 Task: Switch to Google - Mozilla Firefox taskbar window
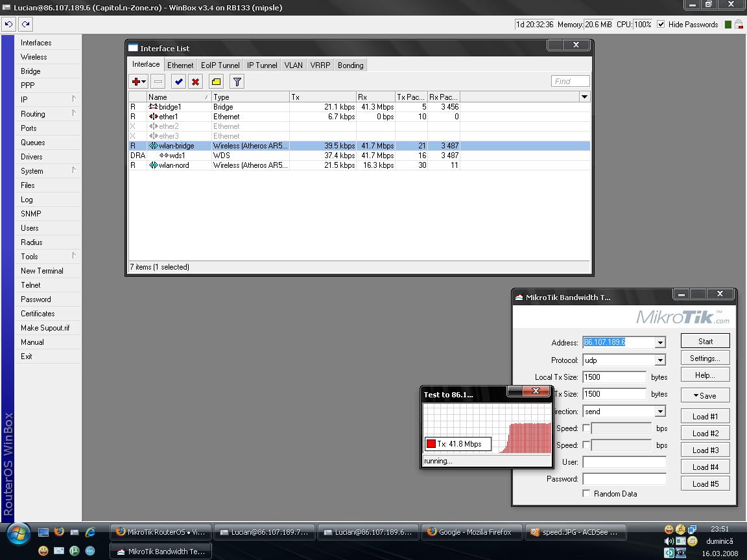(471, 532)
